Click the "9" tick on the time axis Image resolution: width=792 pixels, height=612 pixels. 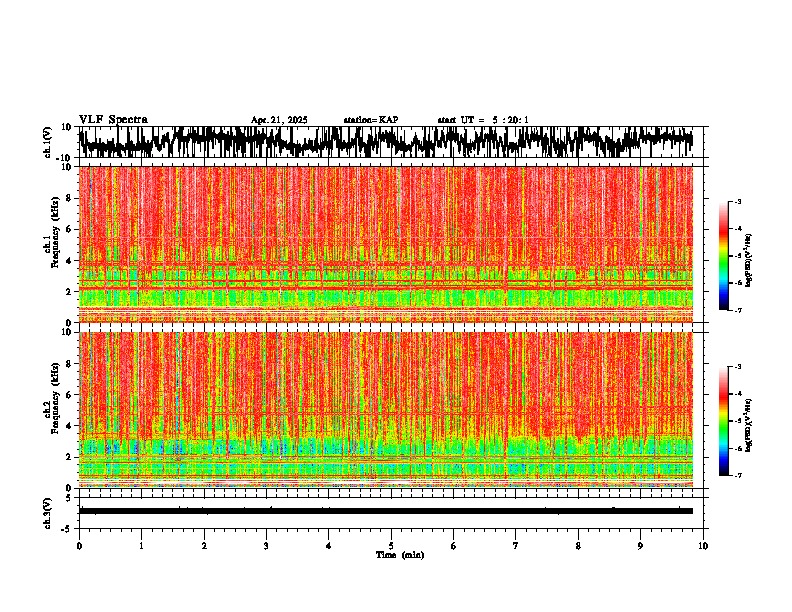click(x=640, y=546)
